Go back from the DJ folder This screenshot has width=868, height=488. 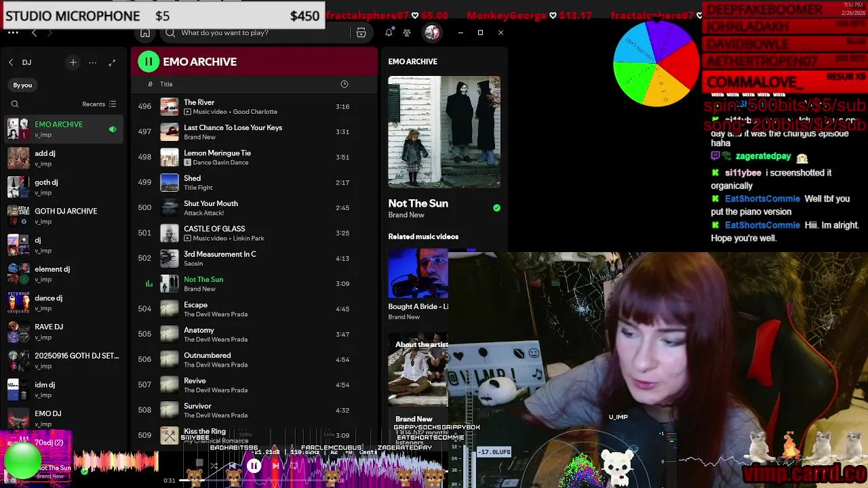11,62
